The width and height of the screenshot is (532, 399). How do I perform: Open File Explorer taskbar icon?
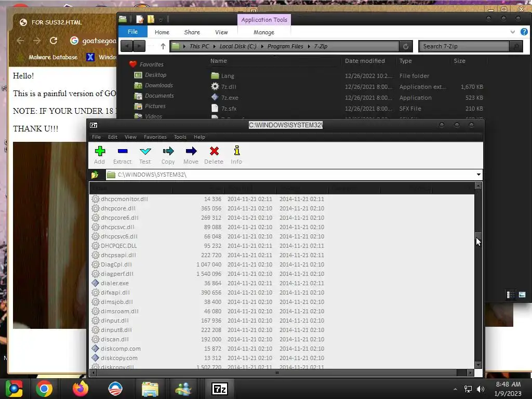click(x=150, y=389)
